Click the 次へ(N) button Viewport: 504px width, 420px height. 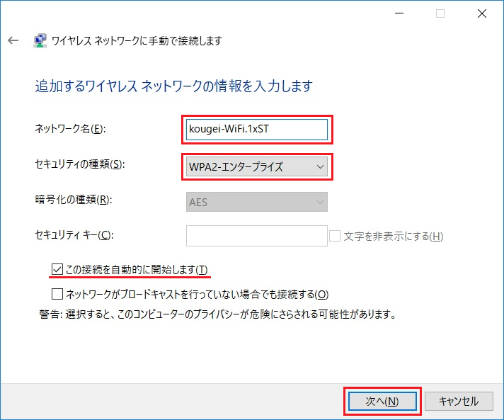point(382,401)
